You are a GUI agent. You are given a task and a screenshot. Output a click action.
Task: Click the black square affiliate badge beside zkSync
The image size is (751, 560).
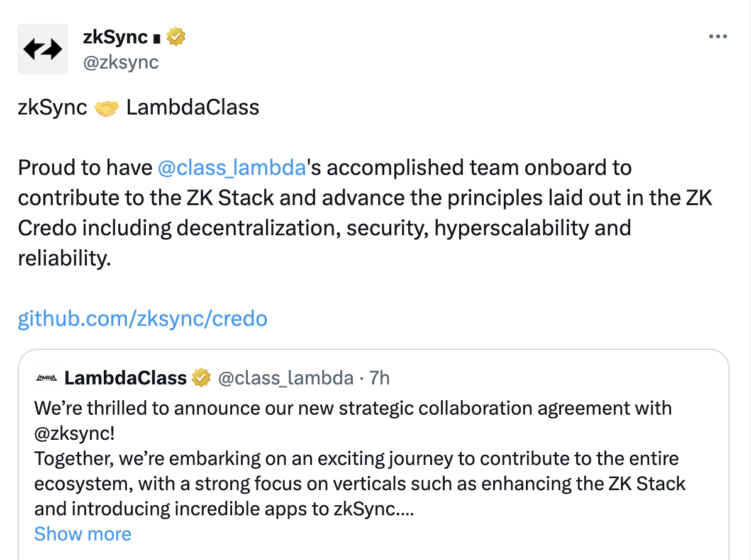coord(157,39)
